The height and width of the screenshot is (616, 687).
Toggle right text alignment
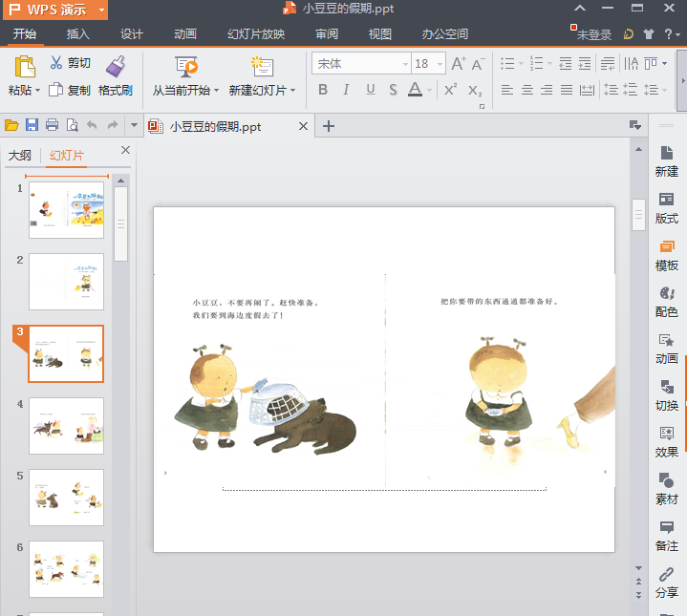pyautogui.click(x=547, y=90)
